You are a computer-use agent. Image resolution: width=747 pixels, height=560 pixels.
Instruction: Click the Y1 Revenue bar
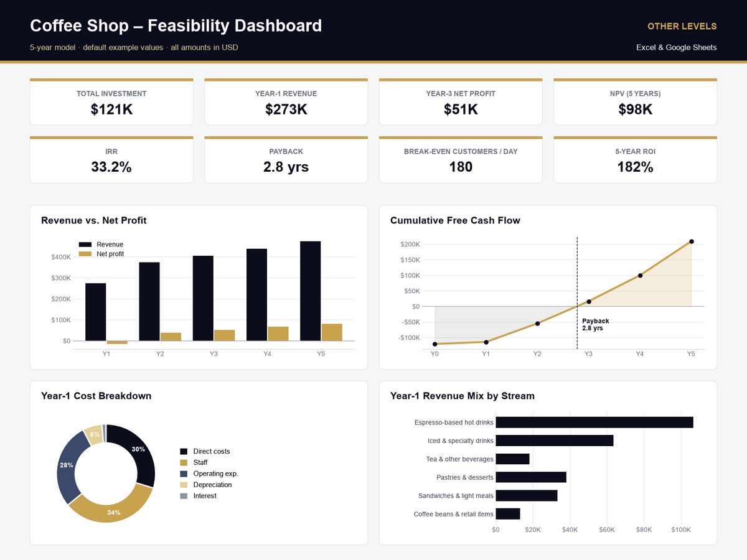[96, 312]
